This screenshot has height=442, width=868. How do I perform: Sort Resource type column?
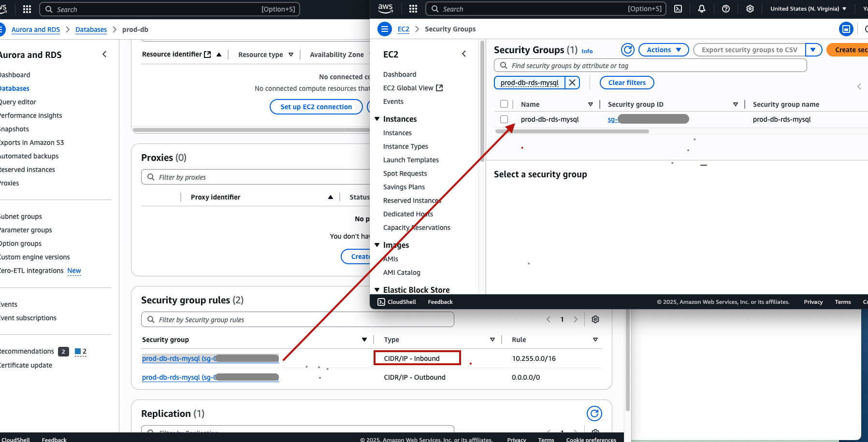tap(291, 55)
